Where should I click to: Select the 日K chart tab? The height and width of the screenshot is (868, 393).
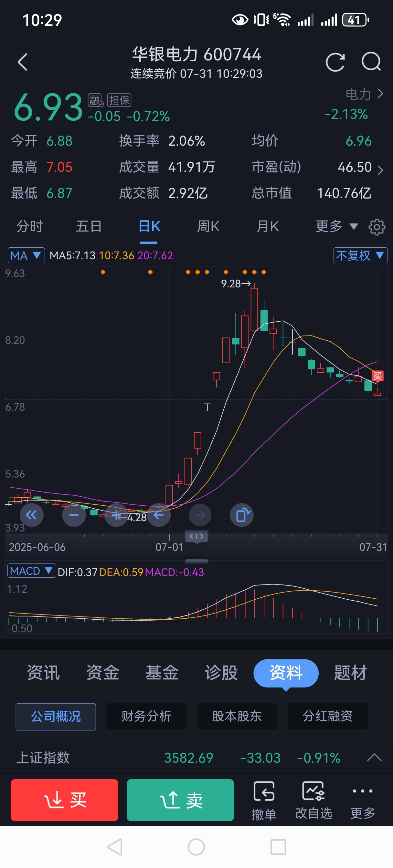[149, 226]
